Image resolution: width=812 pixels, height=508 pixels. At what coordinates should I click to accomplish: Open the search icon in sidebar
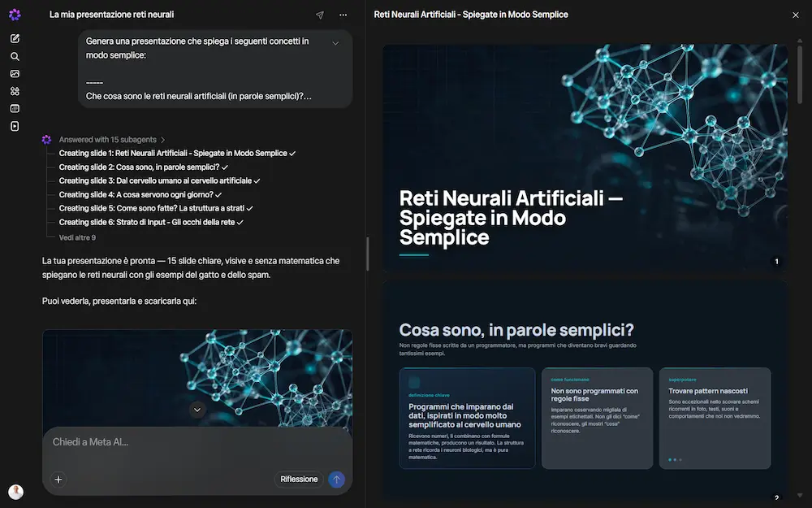tap(15, 57)
